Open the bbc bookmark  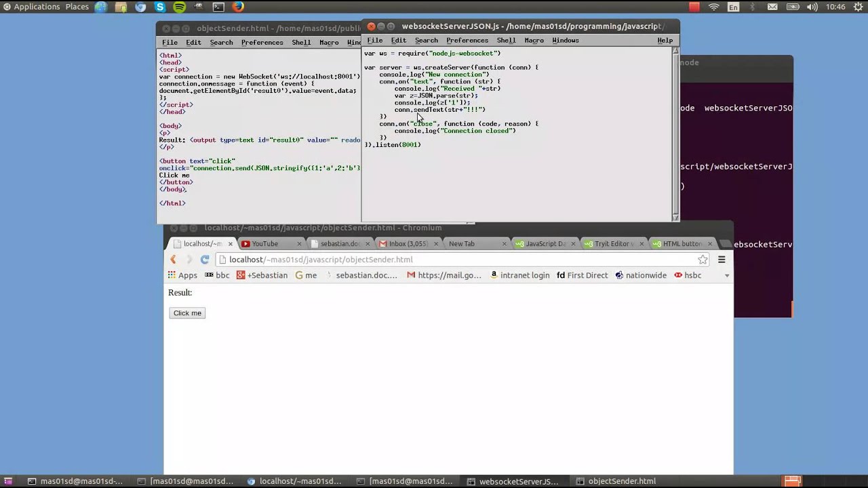click(217, 276)
